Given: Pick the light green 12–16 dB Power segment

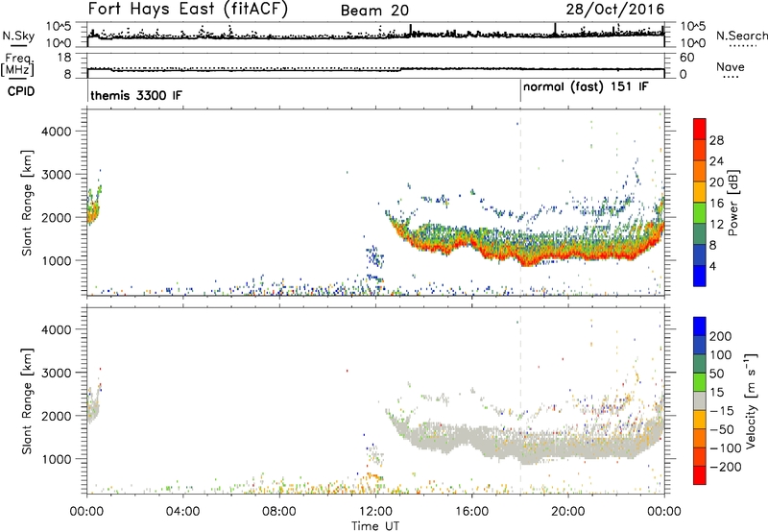Looking at the screenshot, I should pyautogui.click(x=700, y=213).
